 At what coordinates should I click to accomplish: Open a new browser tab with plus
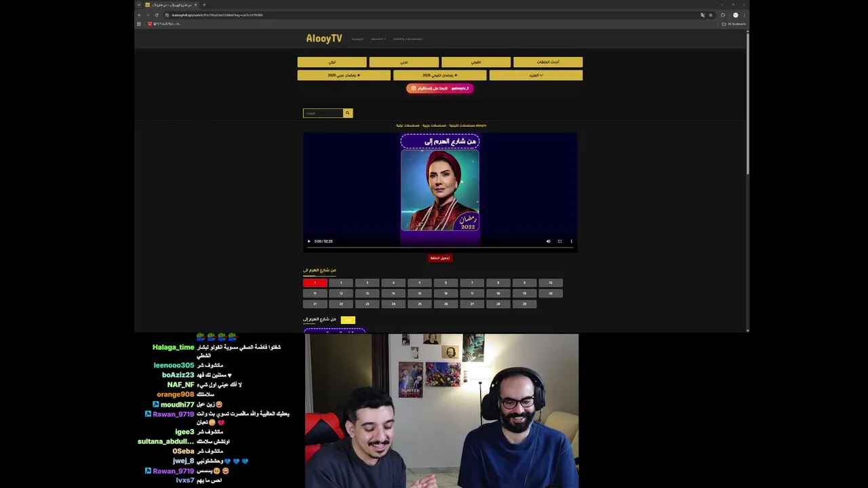point(204,5)
